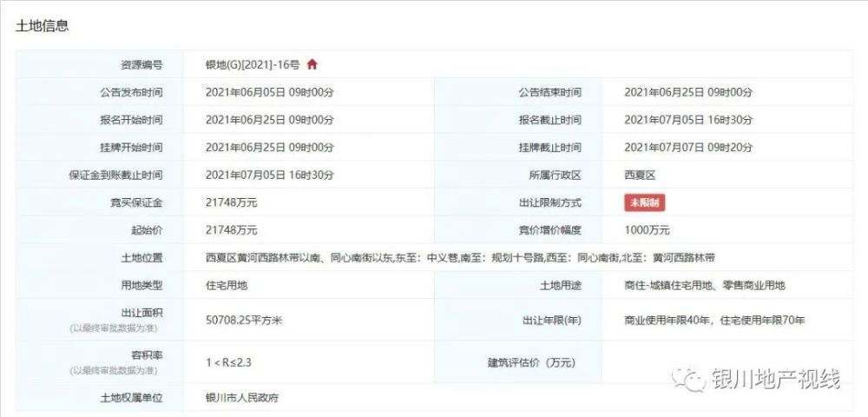Click the 土地位置 description text

[460, 258]
